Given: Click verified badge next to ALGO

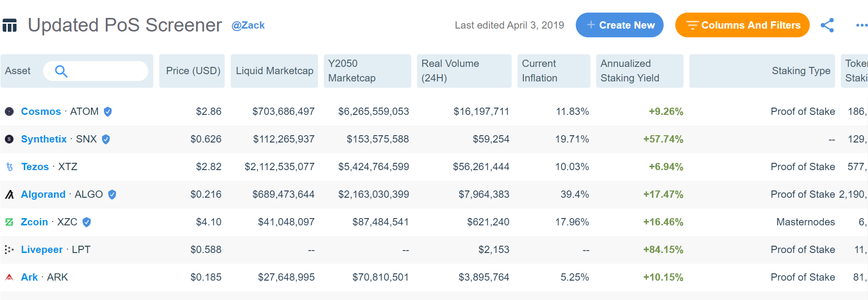Looking at the screenshot, I should click(x=112, y=194).
